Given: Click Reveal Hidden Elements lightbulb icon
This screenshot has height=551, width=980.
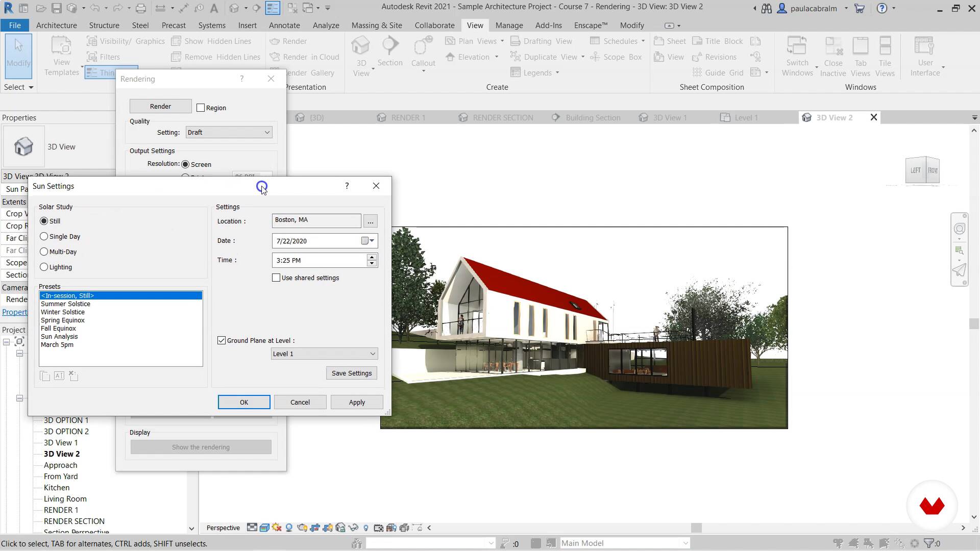Looking at the screenshot, I should tap(365, 528).
